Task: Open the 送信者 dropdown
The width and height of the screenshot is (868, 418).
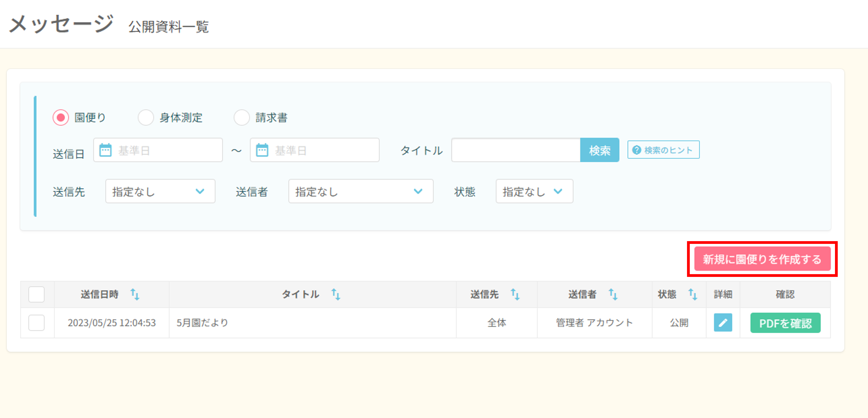Action: pyautogui.click(x=361, y=191)
